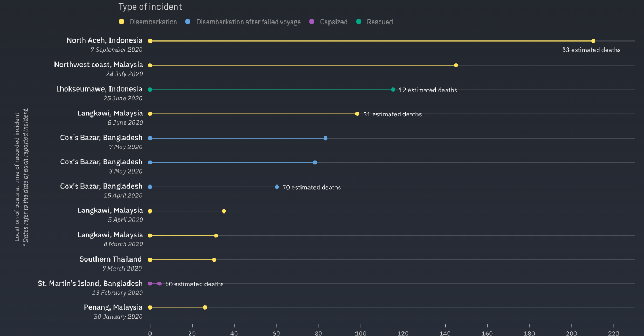
Task: Click North Aeh end data point at 210
Action: 593,41
